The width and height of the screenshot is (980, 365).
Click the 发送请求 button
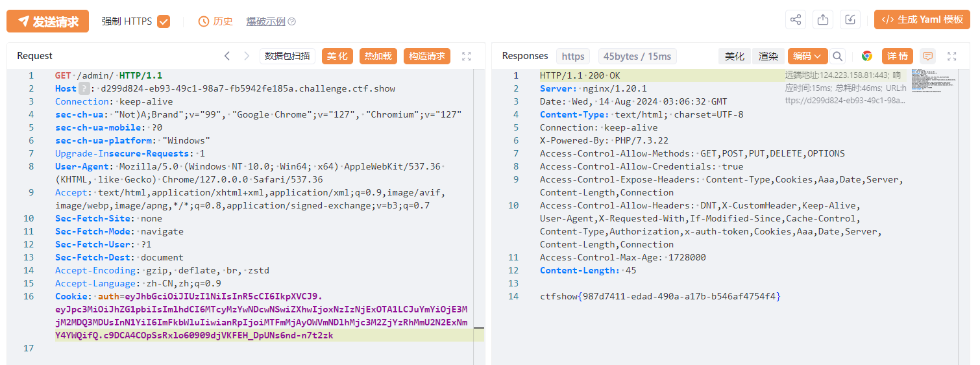pos(47,21)
